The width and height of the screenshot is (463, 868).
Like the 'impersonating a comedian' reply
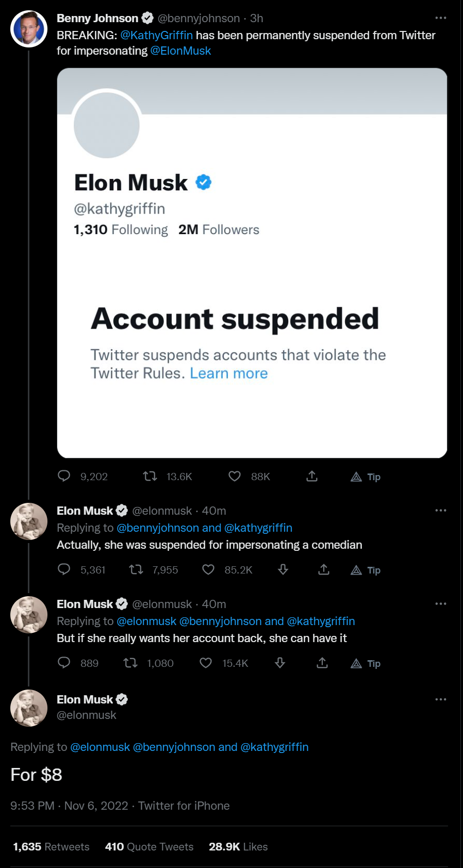[208, 569]
